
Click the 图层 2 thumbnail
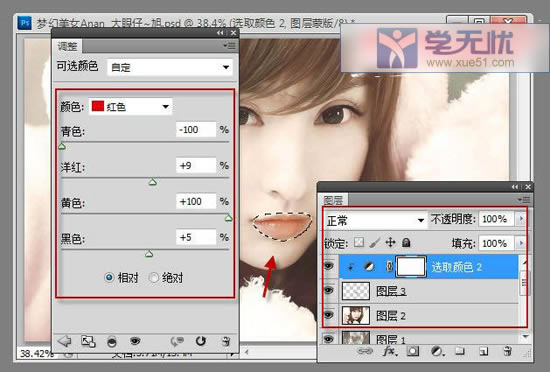pyautogui.click(x=356, y=315)
